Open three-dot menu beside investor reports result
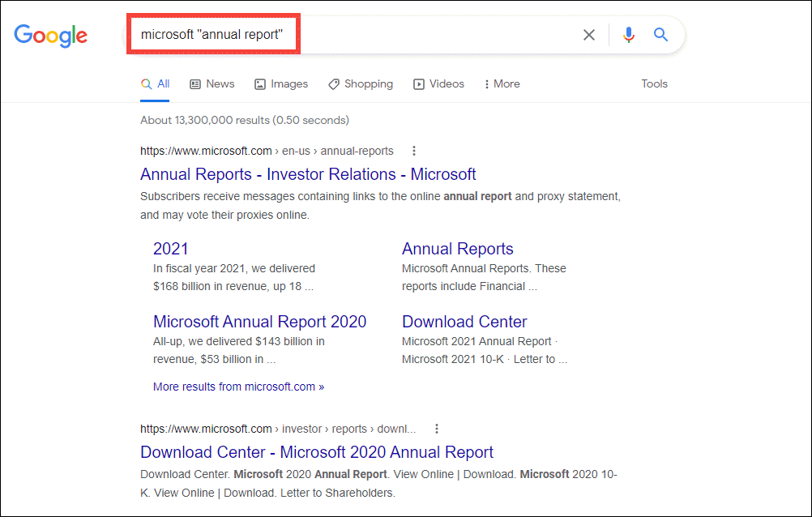The image size is (812, 517). 437,429
